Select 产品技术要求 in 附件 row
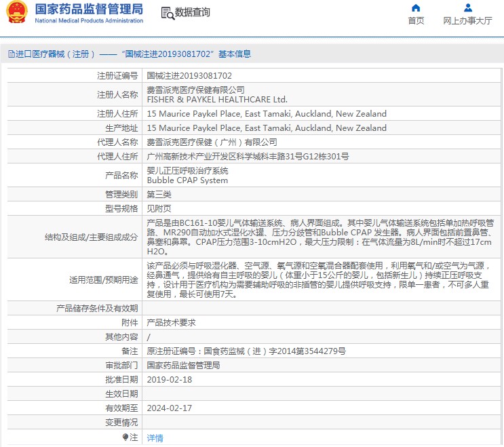The width and height of the screenshot is (504, 447). [x=172, y=323]
